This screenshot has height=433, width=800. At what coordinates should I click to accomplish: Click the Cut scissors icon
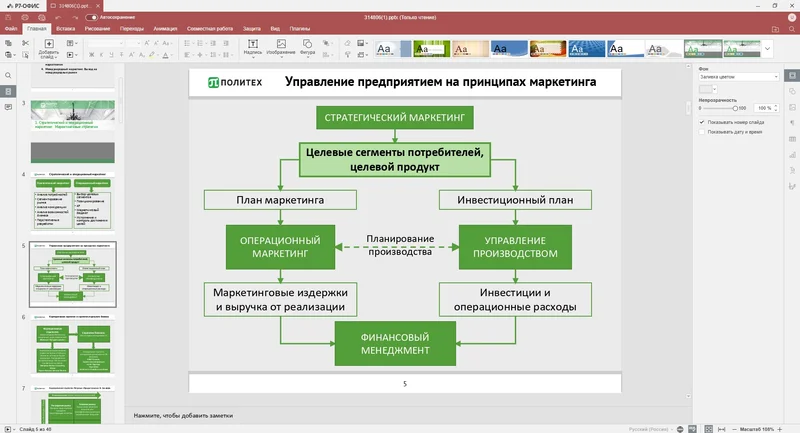pyautogui.click(x=25, y=43)
